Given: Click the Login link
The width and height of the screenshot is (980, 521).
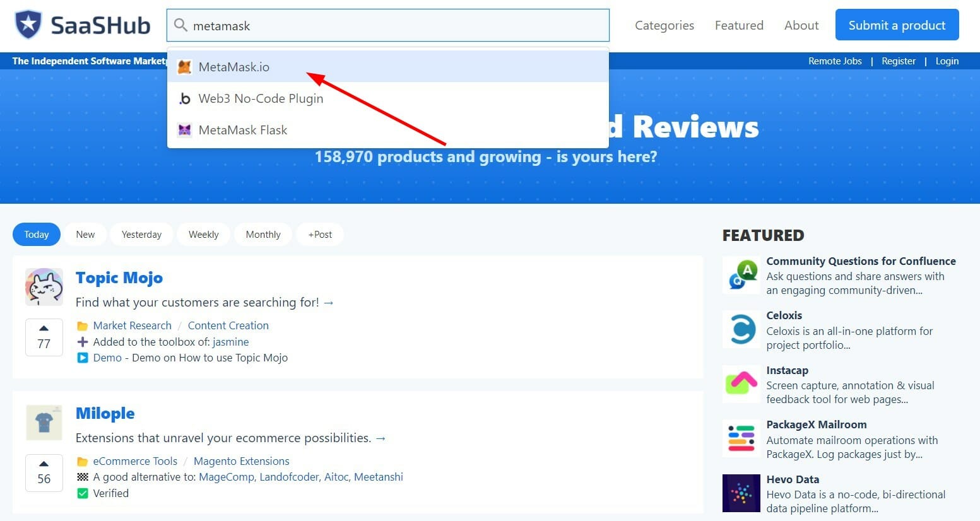Looking at the screenshot, I should coord(947,61).
